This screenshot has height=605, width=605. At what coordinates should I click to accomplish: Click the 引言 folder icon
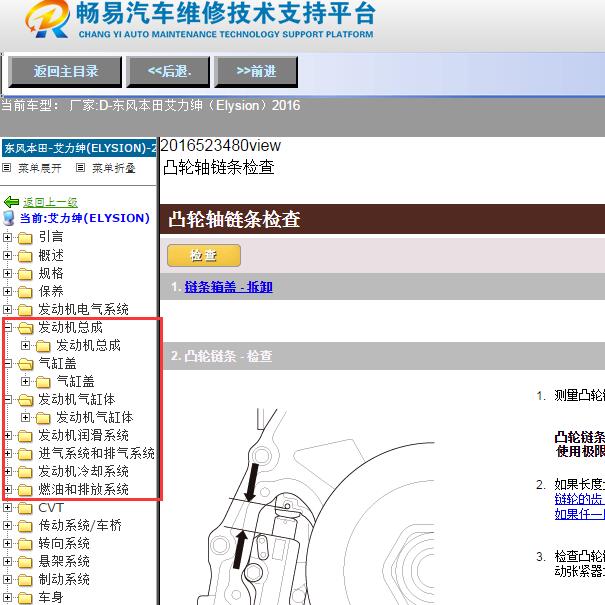pyautogui.click(x=25, y=238)
